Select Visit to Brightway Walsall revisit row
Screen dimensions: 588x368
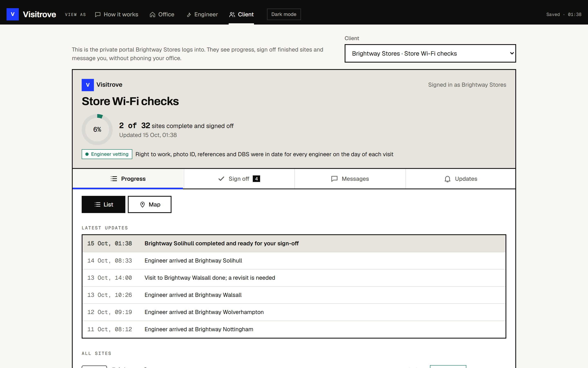294,278
